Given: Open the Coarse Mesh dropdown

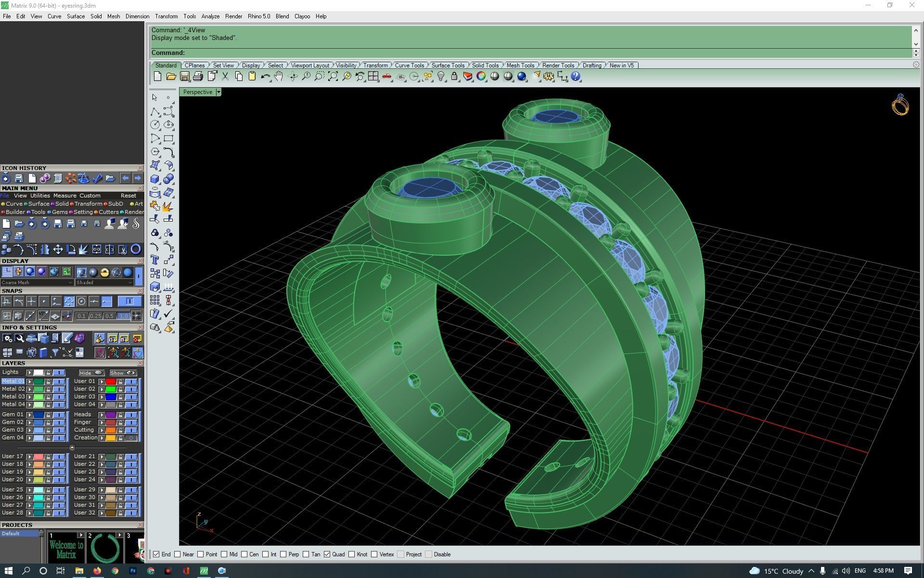Looking at the screenshot, I should [x=70, y=283].
